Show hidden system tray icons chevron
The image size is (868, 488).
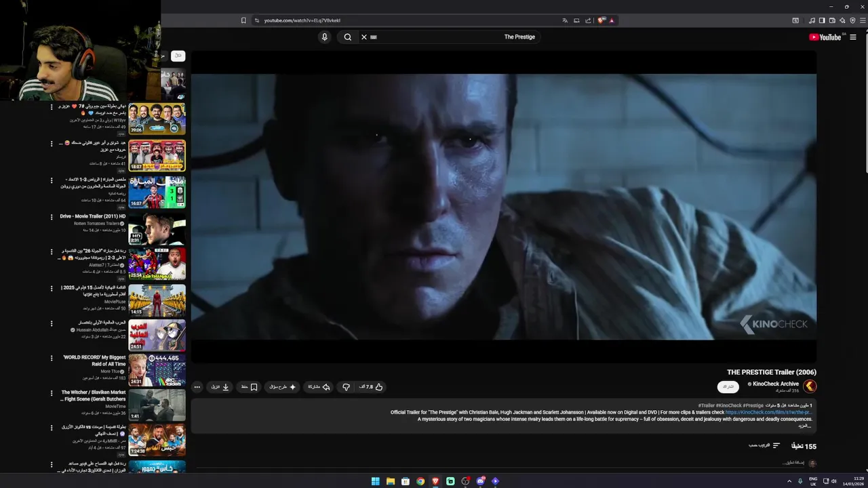coord(789,481)
